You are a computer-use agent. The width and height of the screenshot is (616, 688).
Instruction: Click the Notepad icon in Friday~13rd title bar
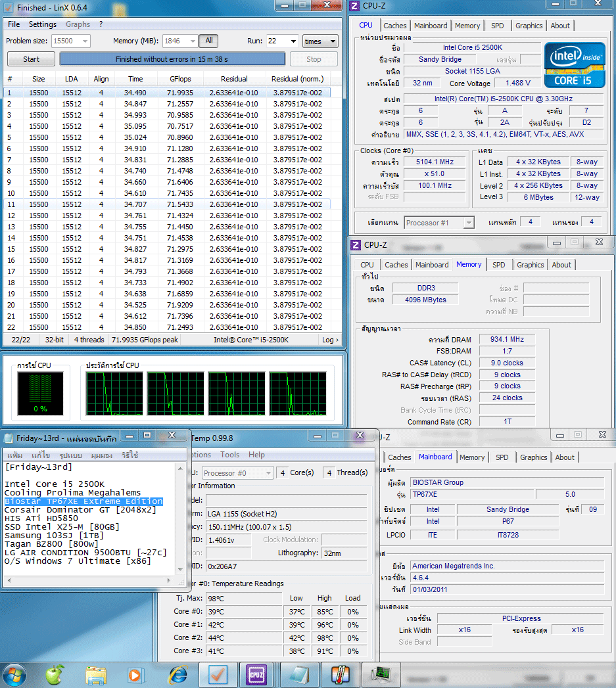[x=9, y=438]
